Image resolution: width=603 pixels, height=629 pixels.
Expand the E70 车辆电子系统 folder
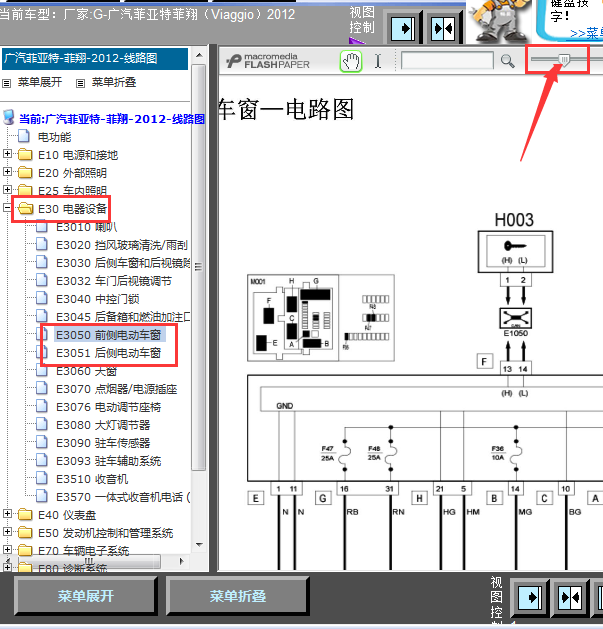(x=7, y=549)
